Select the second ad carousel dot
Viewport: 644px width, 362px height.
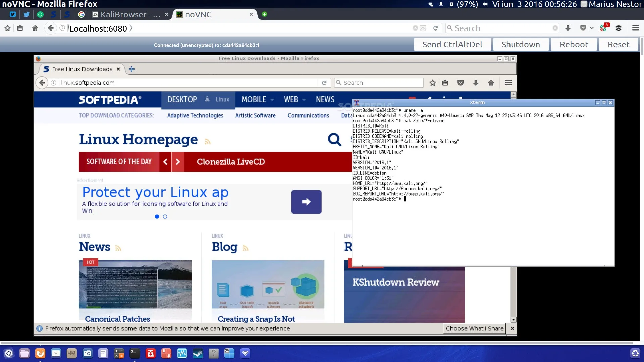[x=165, y=217]
